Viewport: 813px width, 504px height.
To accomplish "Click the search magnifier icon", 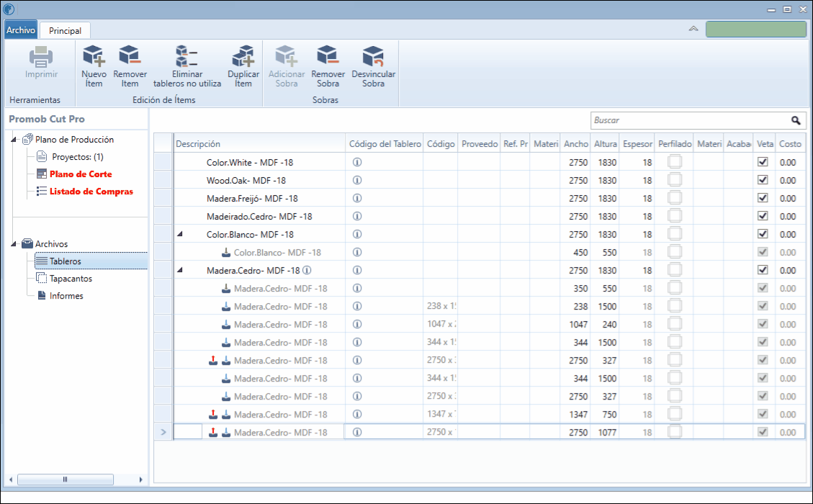I will [x=796, y=120].
